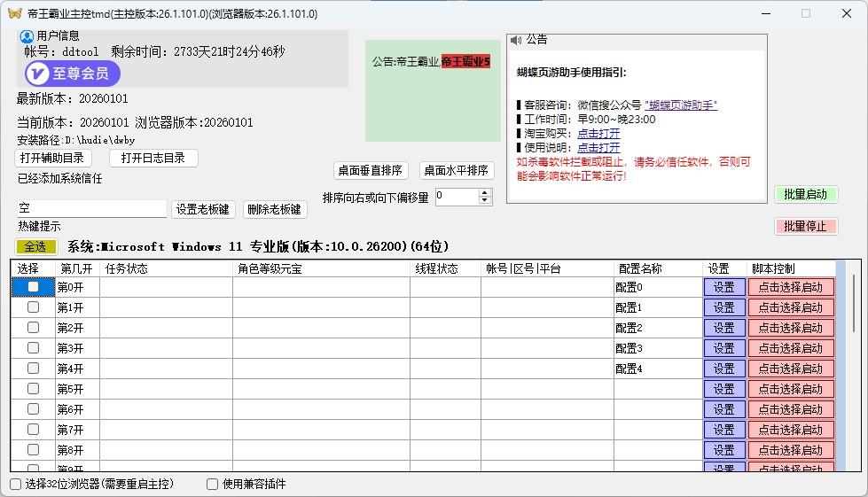The image size is (868, 497).
Task: Enable 选择32位浏览器 checkbox
Action: [x=16, y=484]
